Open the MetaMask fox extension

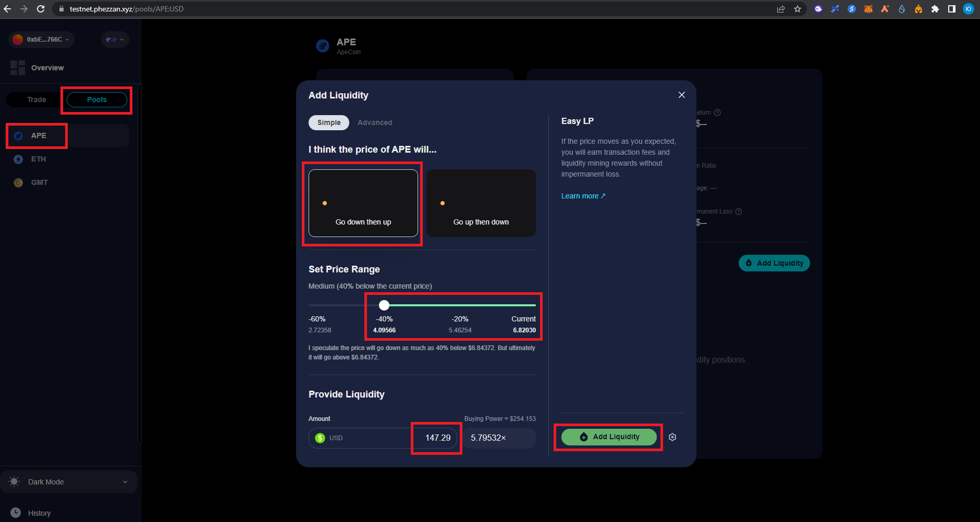tap(868, 9)
